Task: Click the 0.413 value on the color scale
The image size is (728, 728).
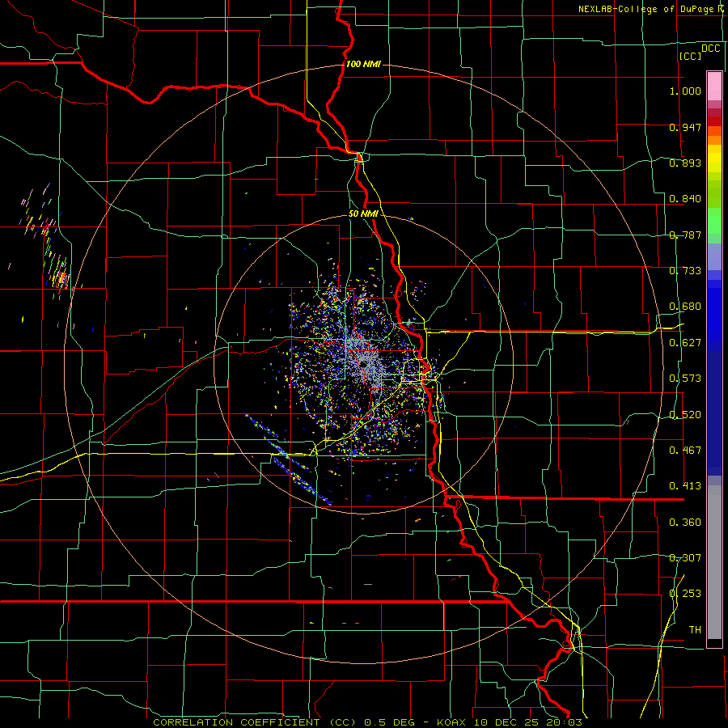Action: pyautogui.click(x=685, y=486)
